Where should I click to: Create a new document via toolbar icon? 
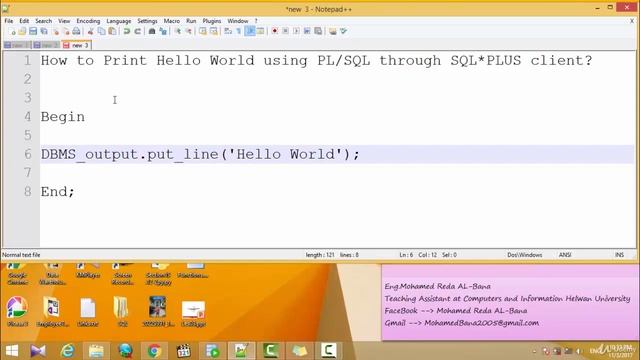12,31
